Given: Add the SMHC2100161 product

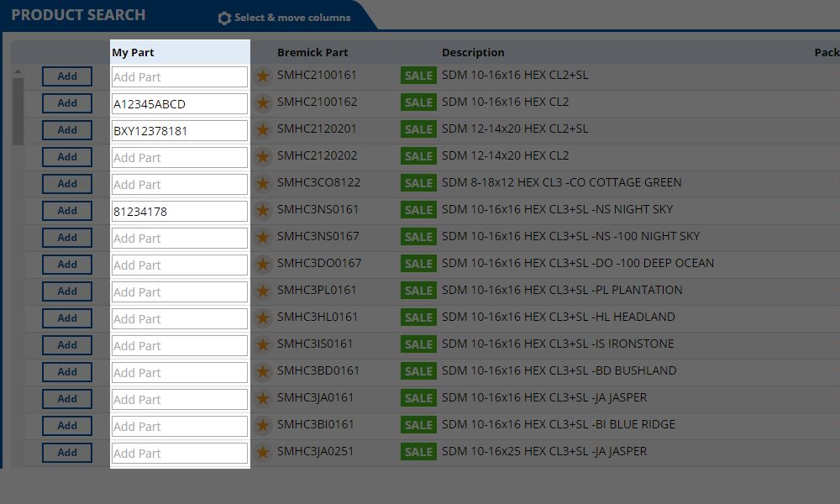Looking at the screenshot, I should point(67,76).
